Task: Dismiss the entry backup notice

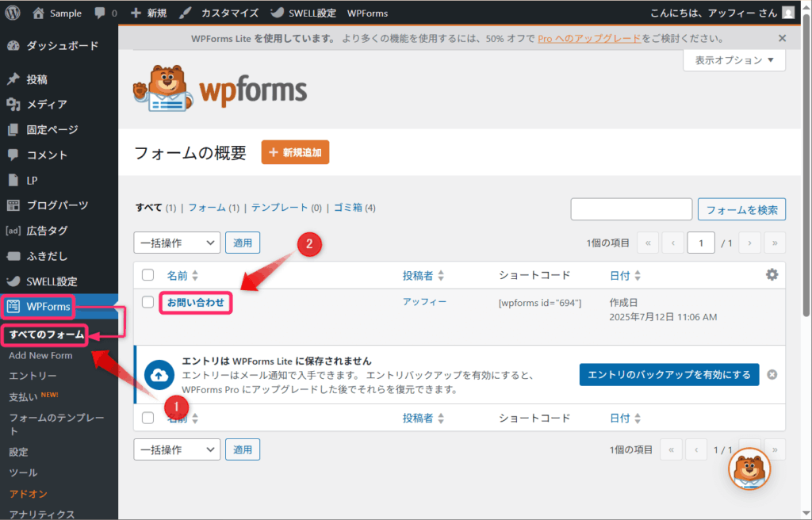Action: pyautogui.click(x=772, y=374)
